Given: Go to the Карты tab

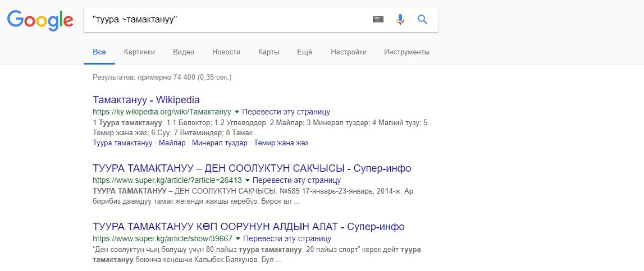Looking at the screenshot, I should tap(268, 52).
